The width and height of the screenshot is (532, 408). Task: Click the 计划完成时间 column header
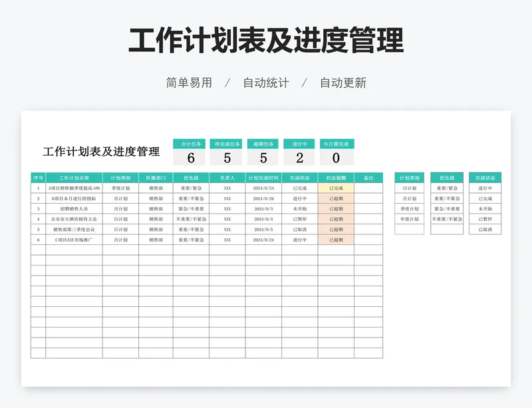[263, 178]
